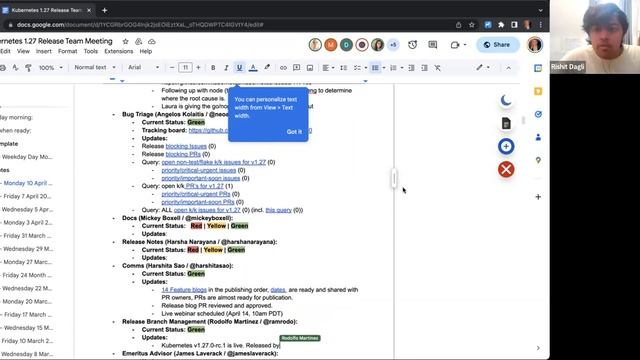Open the browser extensions puzzle icon

(x=501, y=25)
